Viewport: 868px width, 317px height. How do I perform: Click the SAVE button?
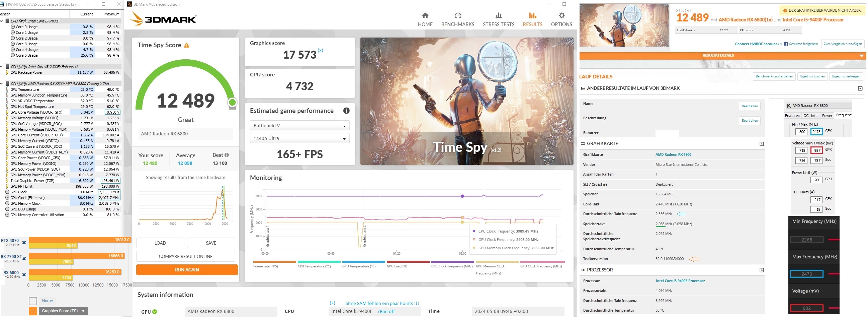[x=211, y=243]
